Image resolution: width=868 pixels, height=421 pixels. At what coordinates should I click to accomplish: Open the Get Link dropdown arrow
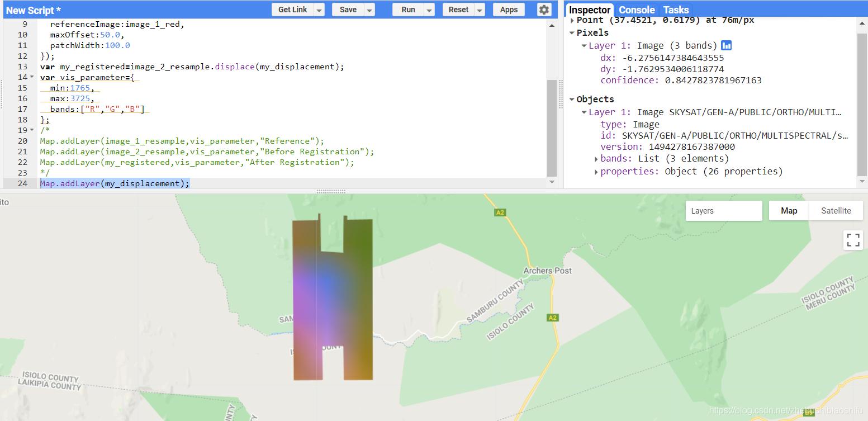click(x=319, y=9)
